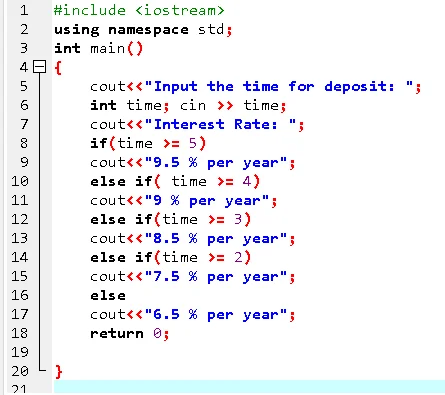This screenshot has width=445, height=395.
Task: Click line number 19 in the gutter
Action: [20, 353]
